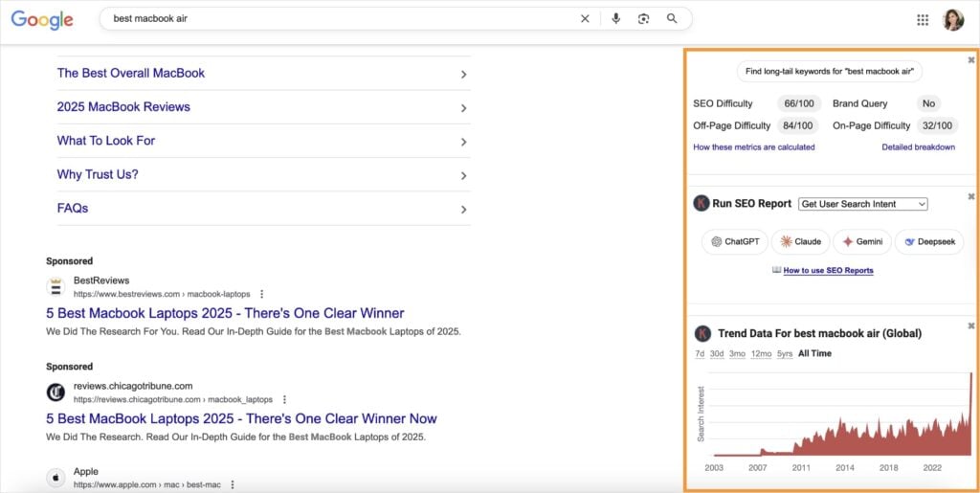Click Keywords Everywhere logo beside Run SEO Report
Screen dimensions: 980x493
point(702,203)
